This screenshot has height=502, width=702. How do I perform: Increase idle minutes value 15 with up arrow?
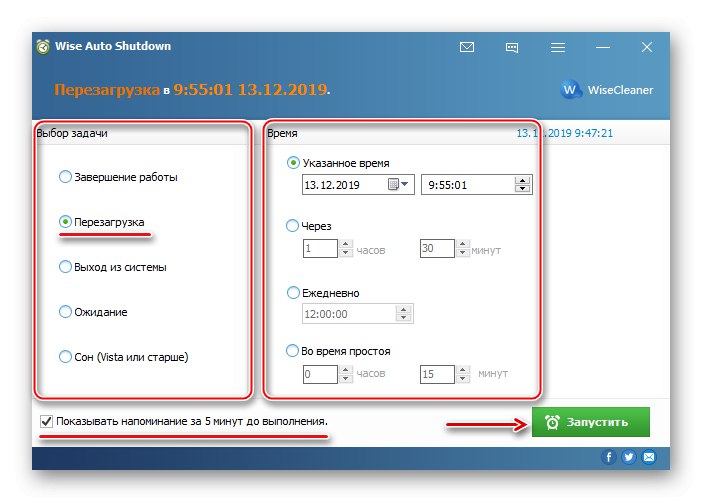click(463, 370)
